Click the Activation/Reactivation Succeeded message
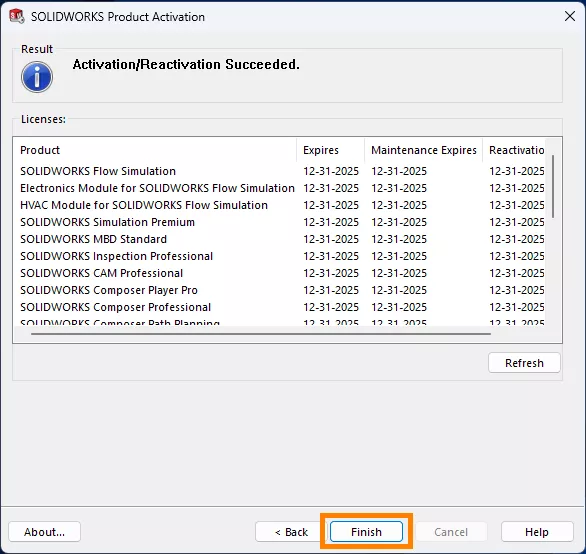The image size is (586, 554). pos(186,64)
